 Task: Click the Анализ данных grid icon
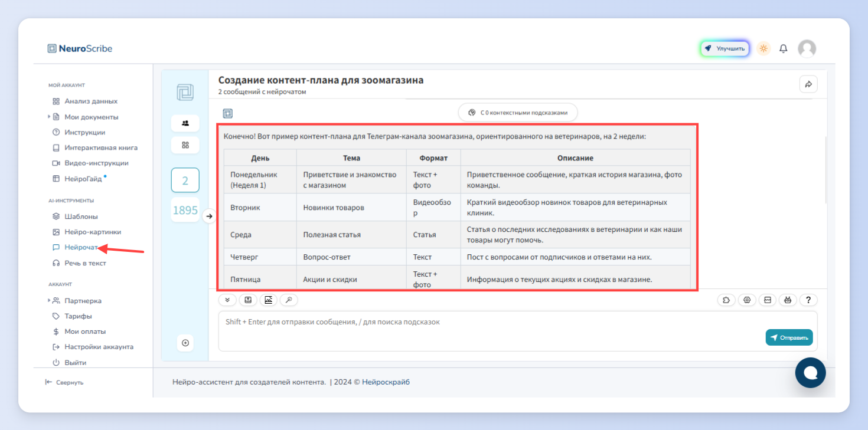pos(56,101)
